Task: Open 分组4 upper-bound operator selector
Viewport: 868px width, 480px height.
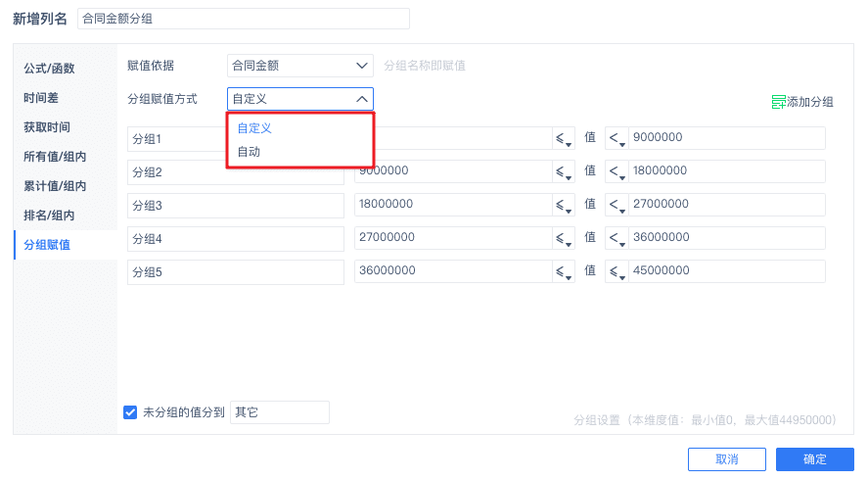Action: click(617, 239)
